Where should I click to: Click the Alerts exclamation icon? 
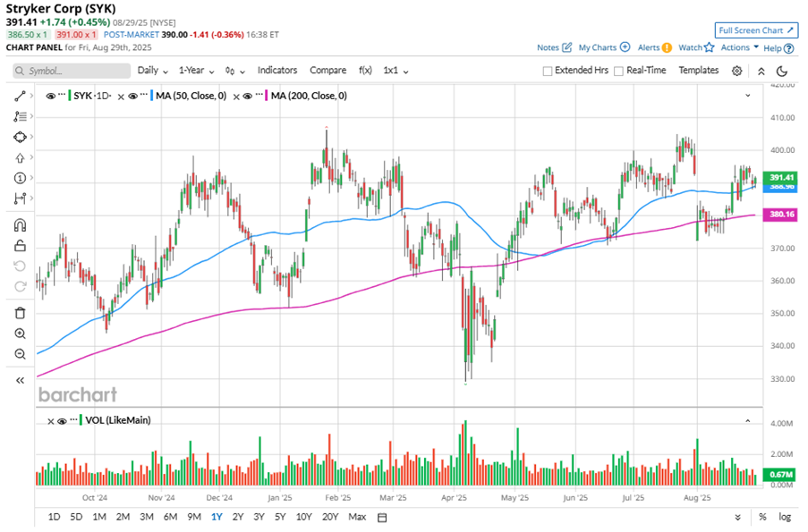tap(667, 47)
